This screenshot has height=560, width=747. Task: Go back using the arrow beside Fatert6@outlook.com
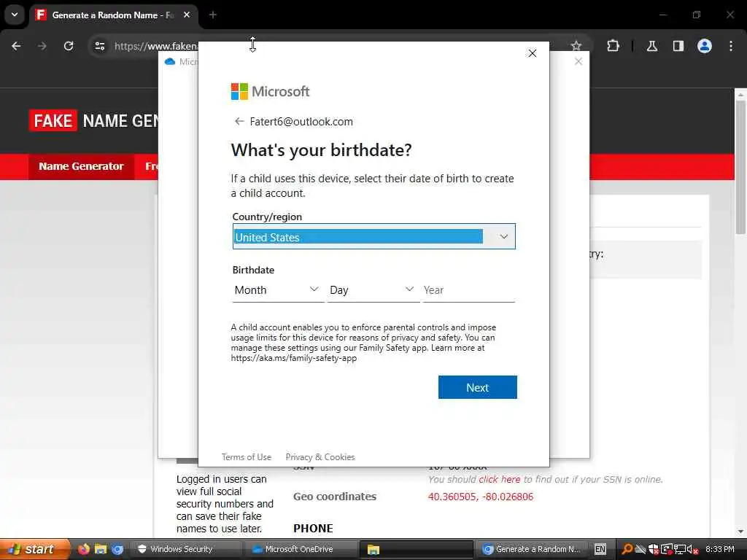[239, 122]
